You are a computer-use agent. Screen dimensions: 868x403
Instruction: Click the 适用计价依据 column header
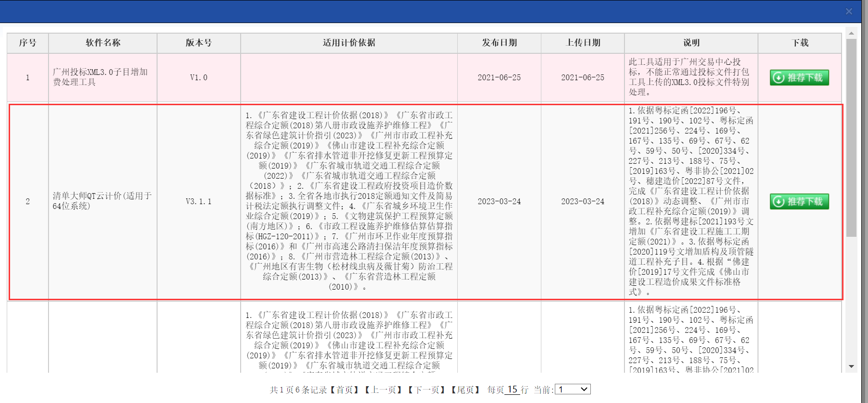coord(349,43)
